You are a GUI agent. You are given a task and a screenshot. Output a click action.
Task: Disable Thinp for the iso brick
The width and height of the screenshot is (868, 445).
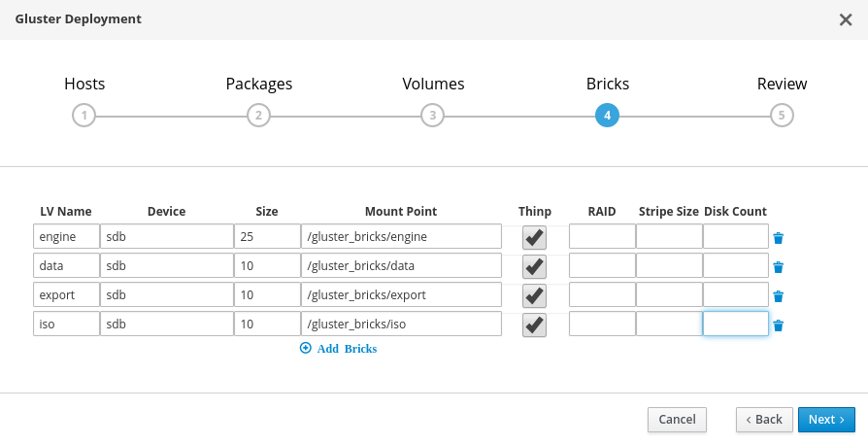(x=534, y=325)
